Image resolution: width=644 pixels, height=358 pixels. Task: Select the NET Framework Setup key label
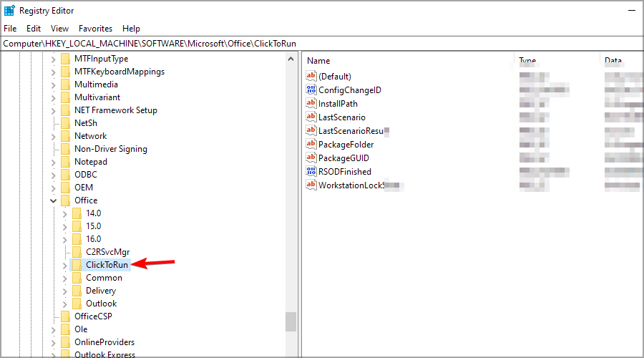[x=116, y=110]
